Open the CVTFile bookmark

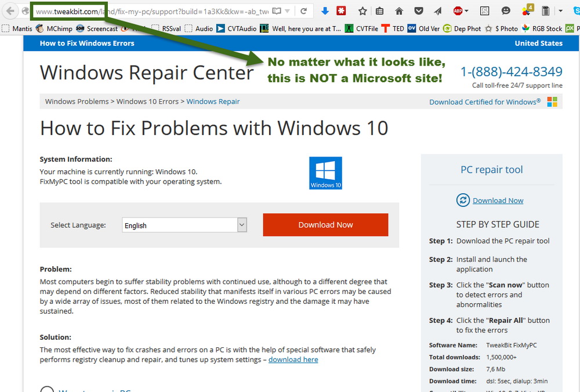pyautogui.click(x=361, y=28)
